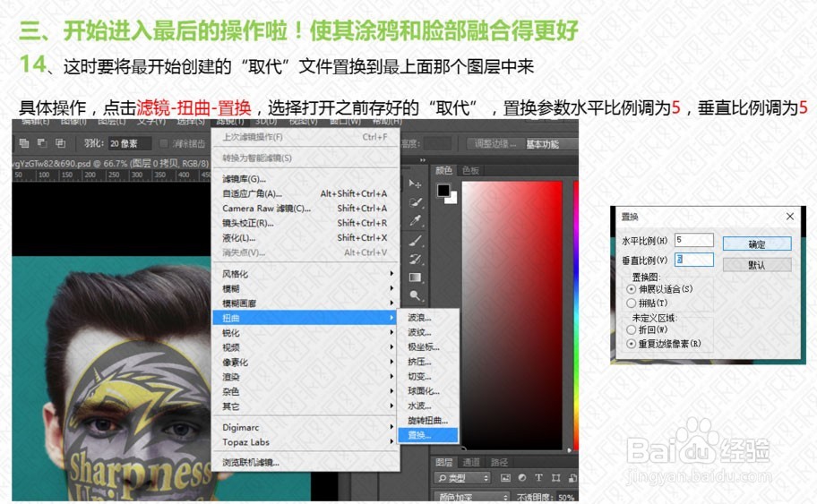Select the Subtract from selection mode icon
Viewport: 817px width, 504px height.
(43, 142)
